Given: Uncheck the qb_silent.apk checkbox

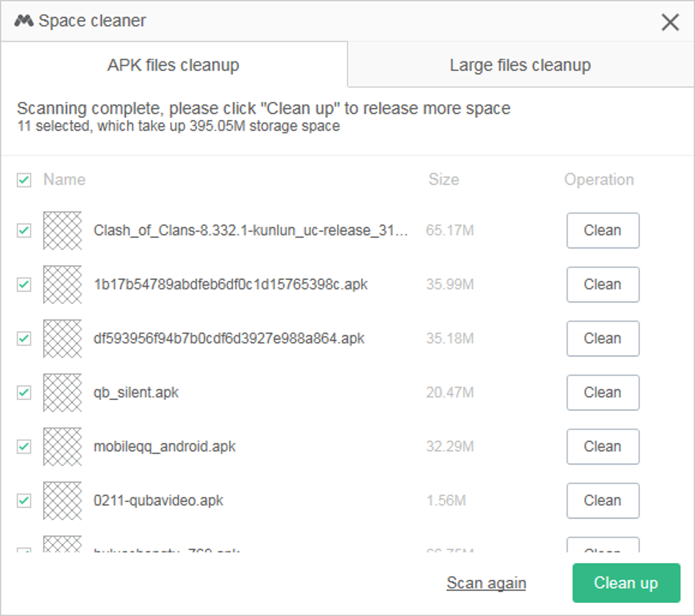Looking at the screenshot, I should coord(24,392).
